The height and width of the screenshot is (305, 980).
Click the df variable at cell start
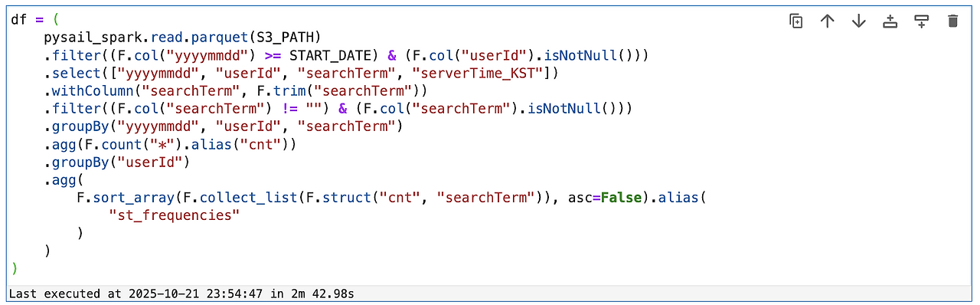point(18,20)
